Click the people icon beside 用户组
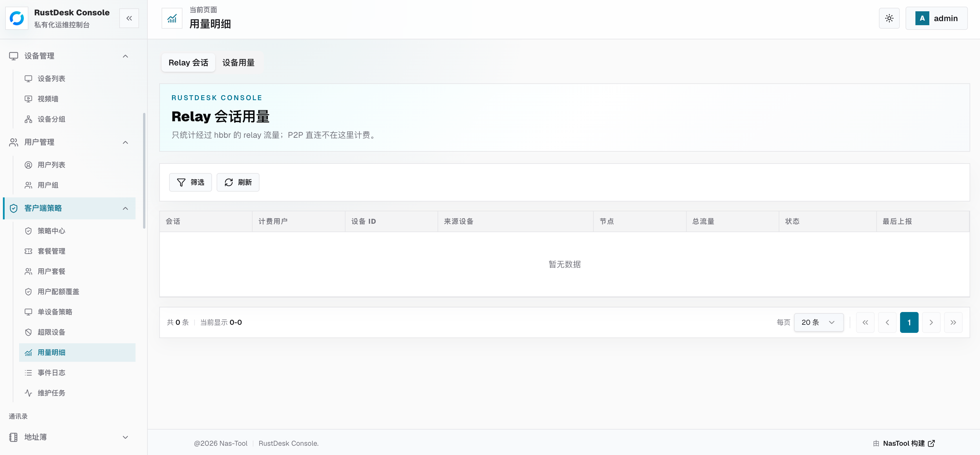Viewport: 980px width, 455px height. 29,185
